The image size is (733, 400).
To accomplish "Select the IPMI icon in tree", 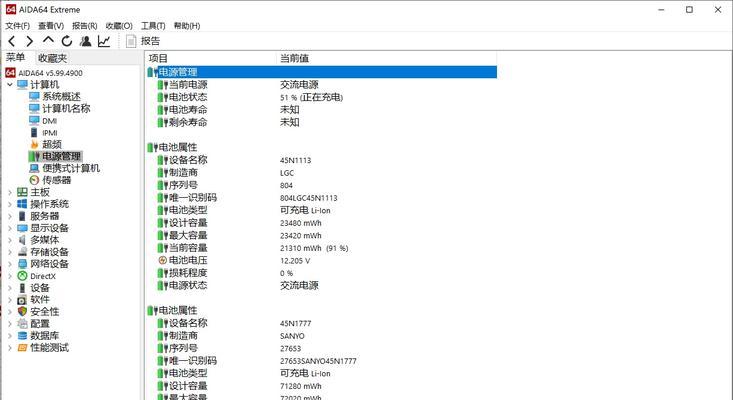I will [x=34, y=133].
